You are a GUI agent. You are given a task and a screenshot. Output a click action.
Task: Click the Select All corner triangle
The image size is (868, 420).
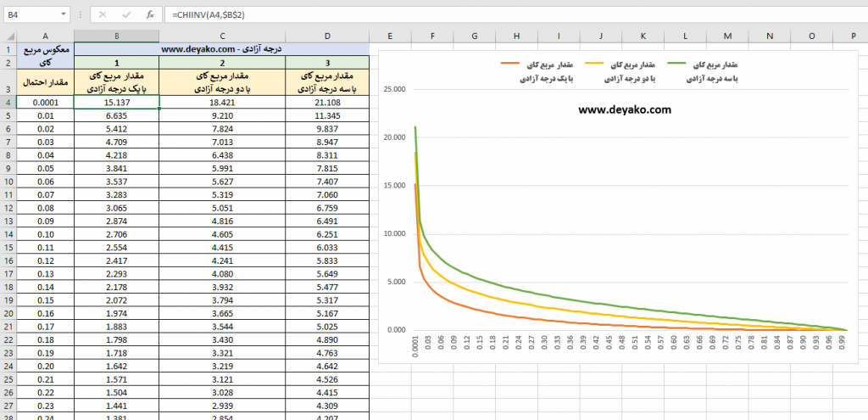point(8,36)
